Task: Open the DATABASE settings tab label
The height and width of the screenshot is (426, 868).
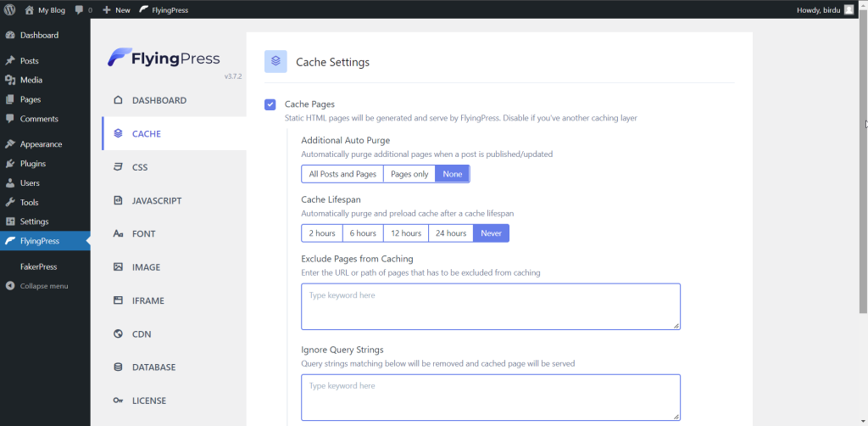Action: [x=154, y=367]
